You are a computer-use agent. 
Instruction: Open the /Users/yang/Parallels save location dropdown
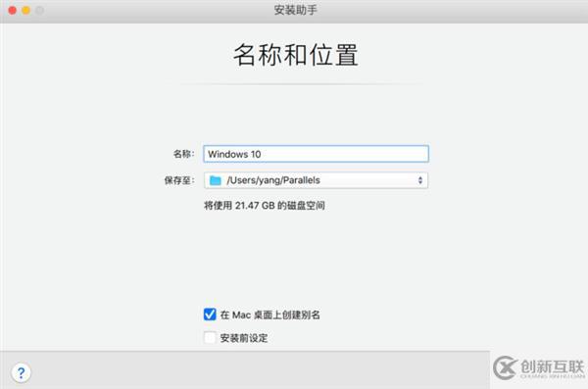pos(316,180)
